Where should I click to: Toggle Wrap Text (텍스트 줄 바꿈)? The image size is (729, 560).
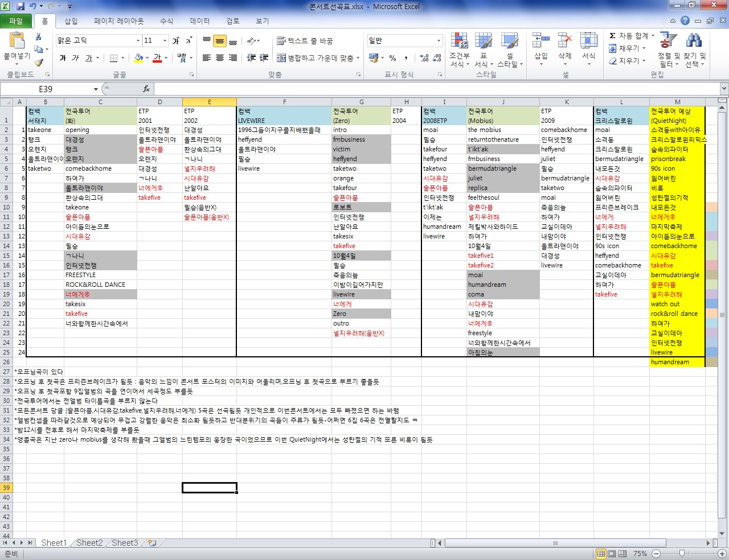305,41
